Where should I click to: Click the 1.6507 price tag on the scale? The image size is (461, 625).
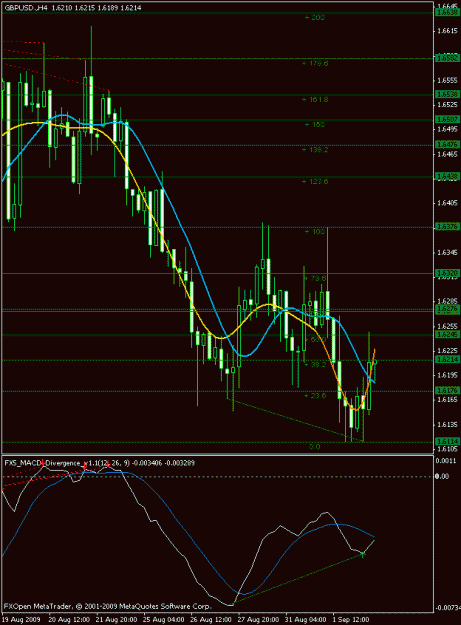pos(448,120)
